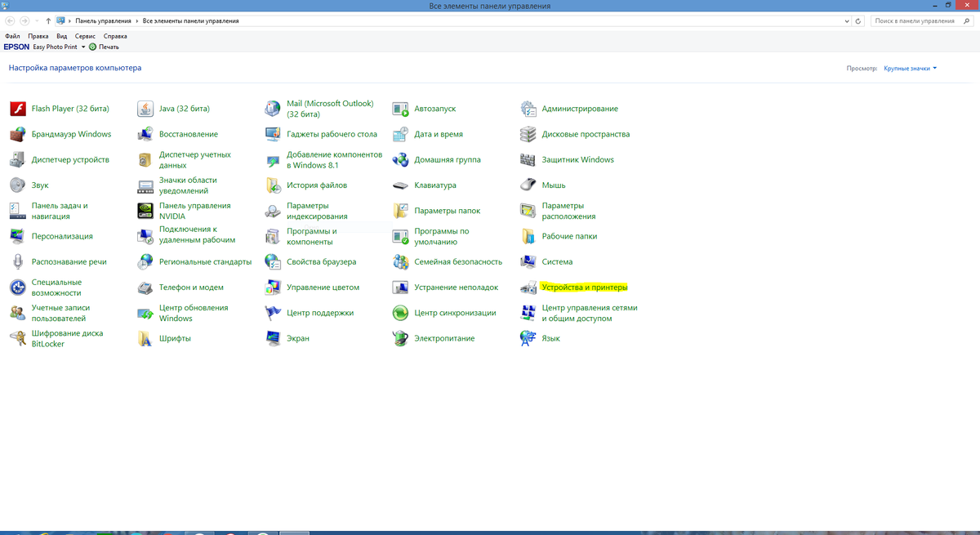Refresh the control panel view
Screen dimensions: 980x535
tap(857, 20)
